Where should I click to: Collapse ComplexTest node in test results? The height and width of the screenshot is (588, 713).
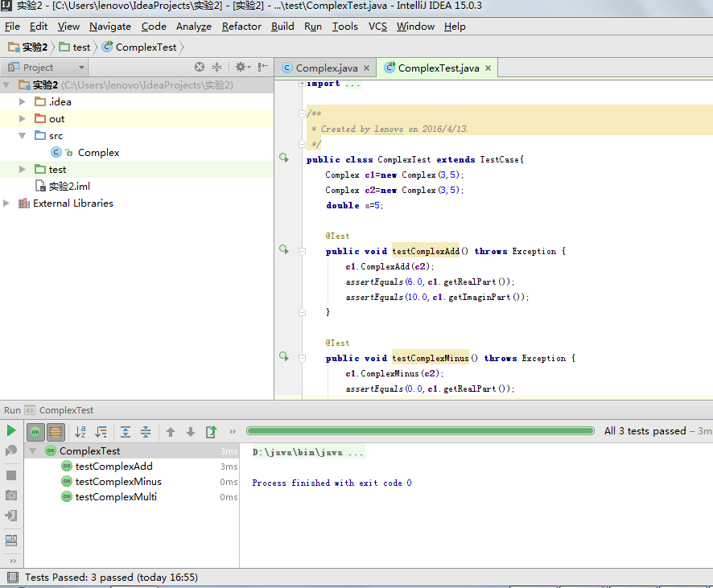[33, 451]
